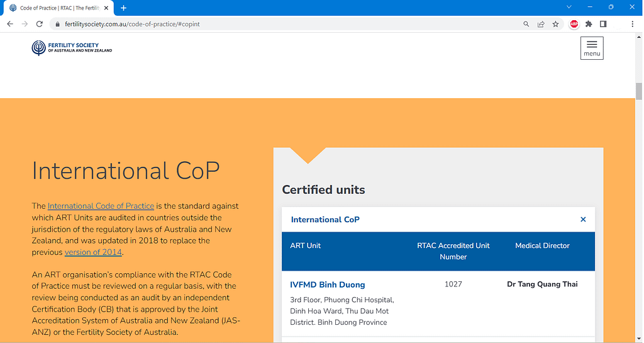Expand the tab search chevron
This screenshot has height=343, width=644.
click(x=569, y=7)
